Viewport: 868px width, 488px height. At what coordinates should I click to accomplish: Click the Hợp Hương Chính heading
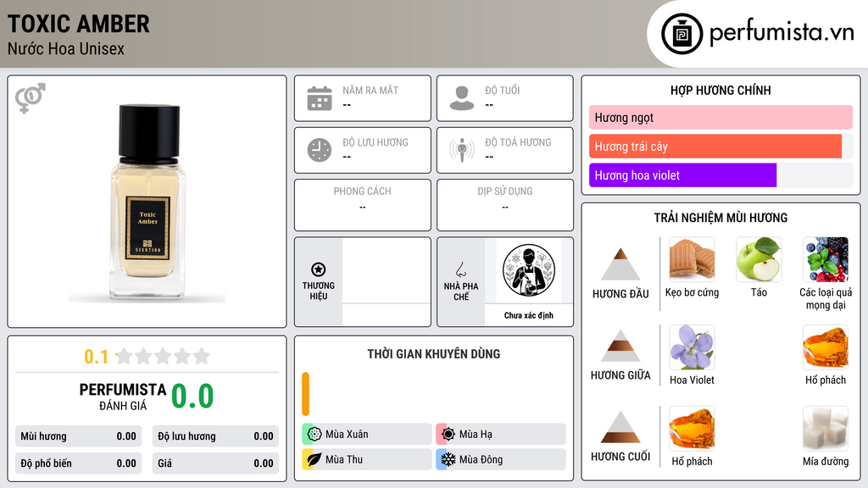721,90
